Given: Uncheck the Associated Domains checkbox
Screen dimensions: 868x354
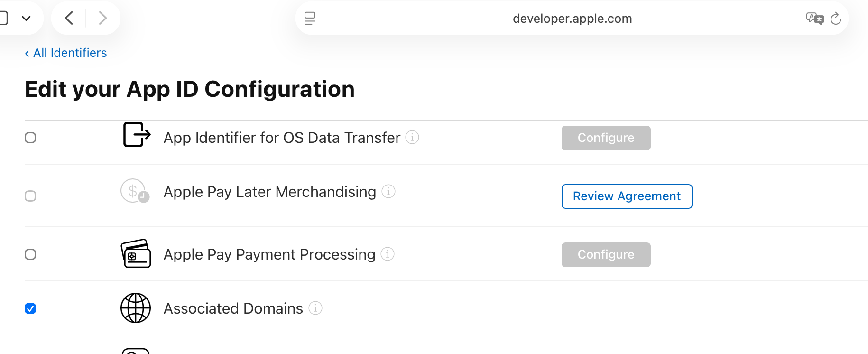Looking at the screenshot, I should point(30,308).
